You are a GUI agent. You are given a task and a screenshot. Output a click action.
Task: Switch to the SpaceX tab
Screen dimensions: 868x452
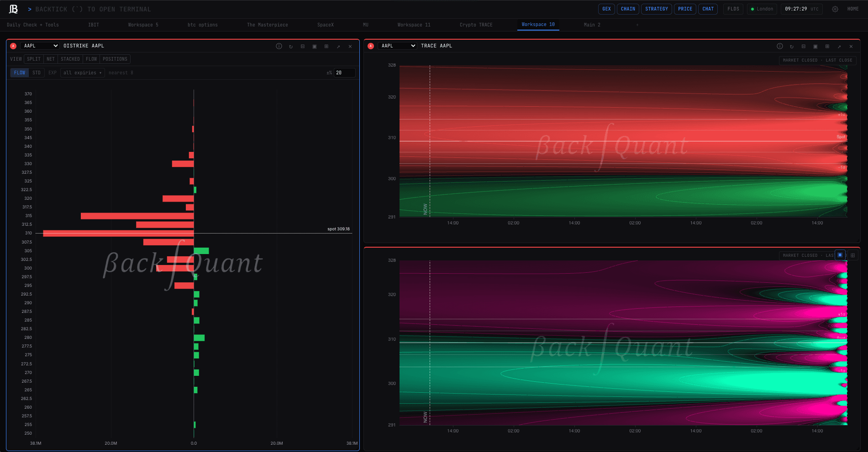click(326, 25)
